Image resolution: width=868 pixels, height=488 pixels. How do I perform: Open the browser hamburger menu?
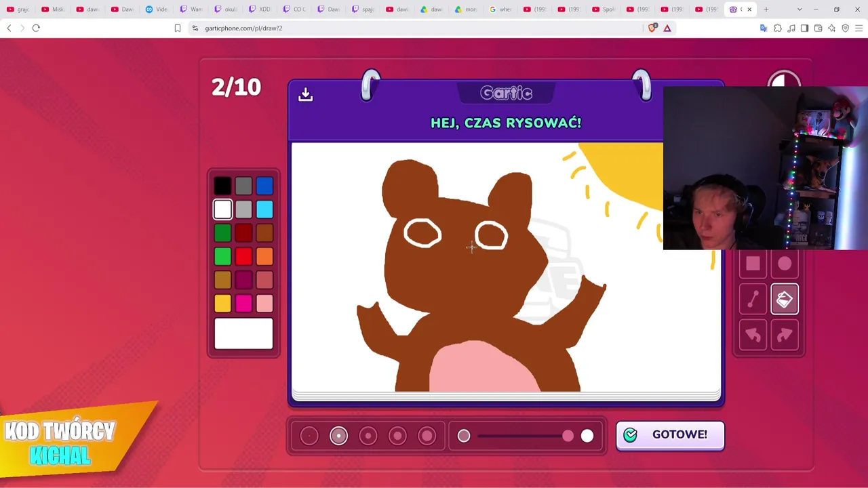(859, 28)
